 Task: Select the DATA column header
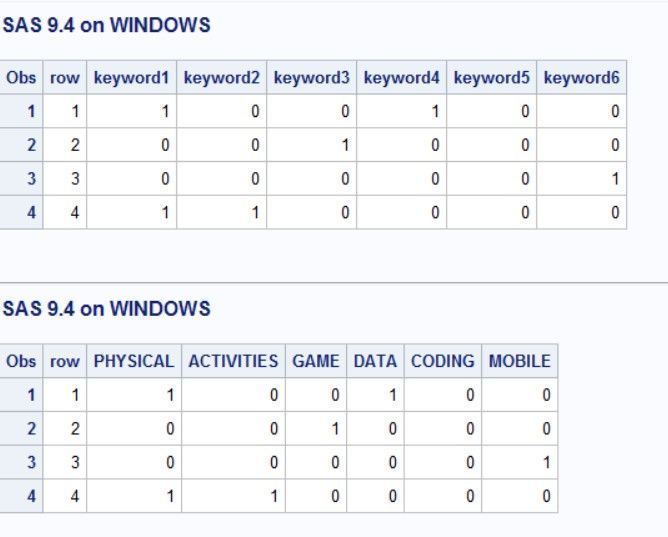pos(375,361)
